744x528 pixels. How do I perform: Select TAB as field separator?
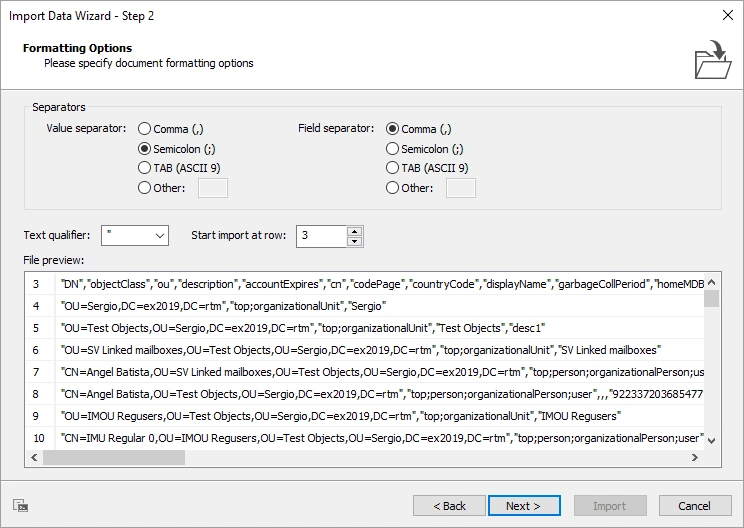[x=393, y=168]
